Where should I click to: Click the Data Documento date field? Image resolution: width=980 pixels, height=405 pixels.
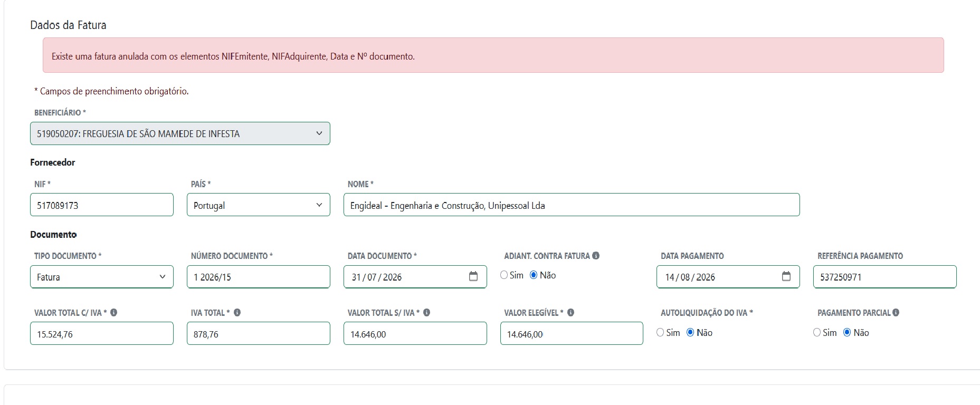415,277
